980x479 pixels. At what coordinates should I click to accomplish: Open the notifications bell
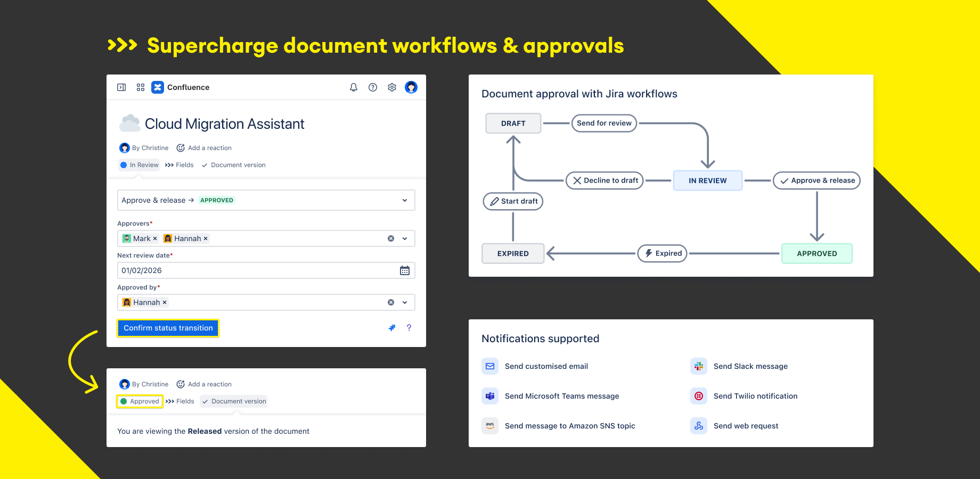(x=354, y=87)
